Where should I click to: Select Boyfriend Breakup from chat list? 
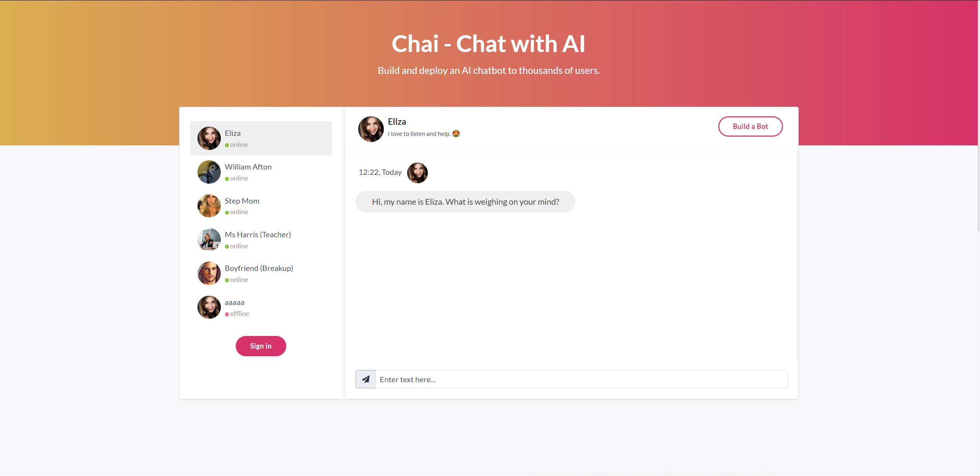[x=261, y=274]
